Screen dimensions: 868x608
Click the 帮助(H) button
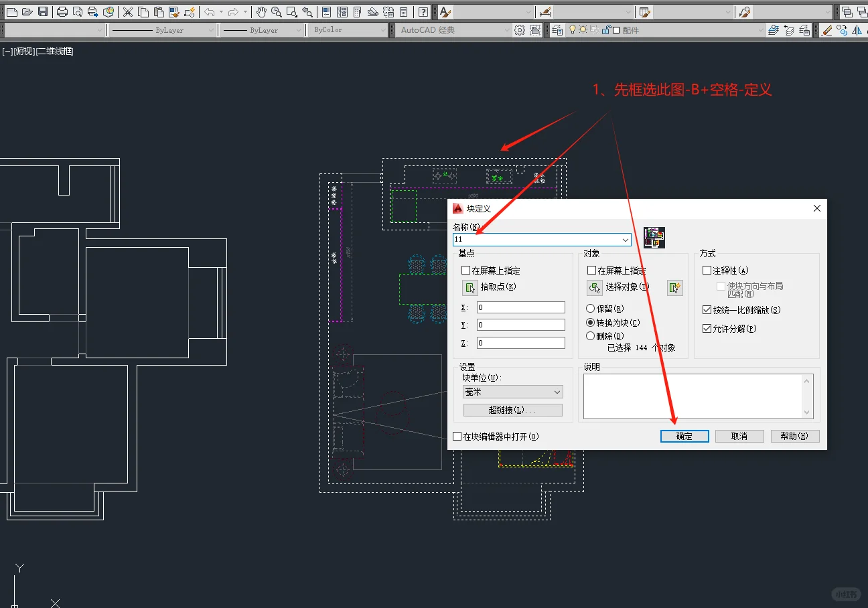coord(795,436)
